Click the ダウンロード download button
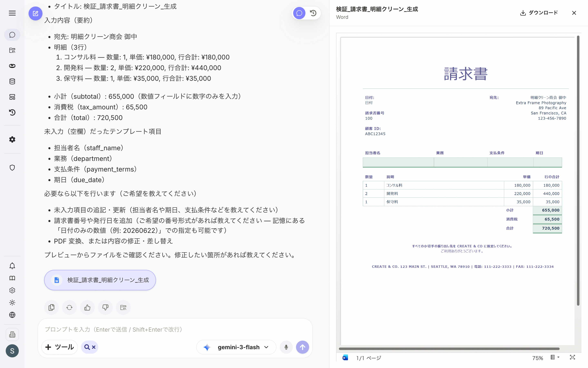This screenshot has height=368, width=588. (539, 13)
